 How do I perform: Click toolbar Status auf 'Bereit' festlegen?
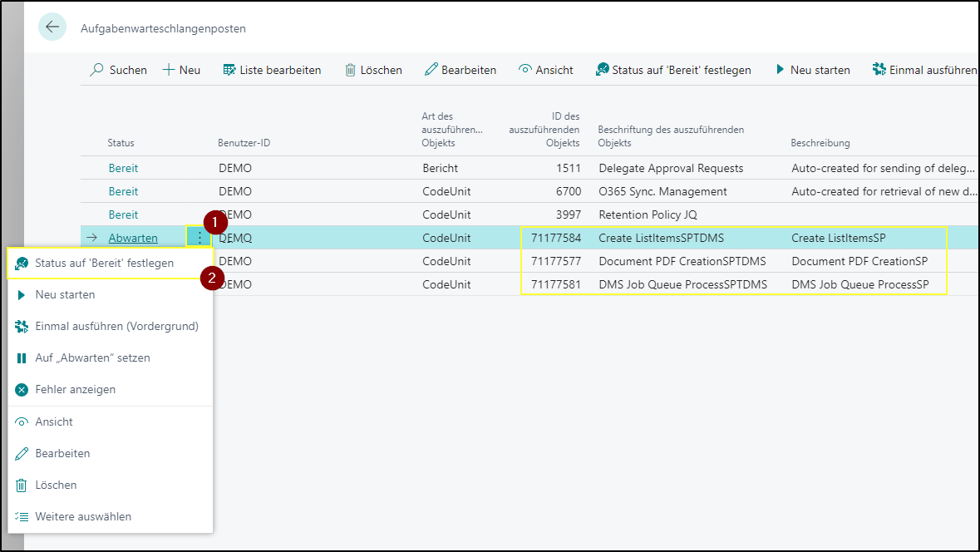click(x=674, y=70)
